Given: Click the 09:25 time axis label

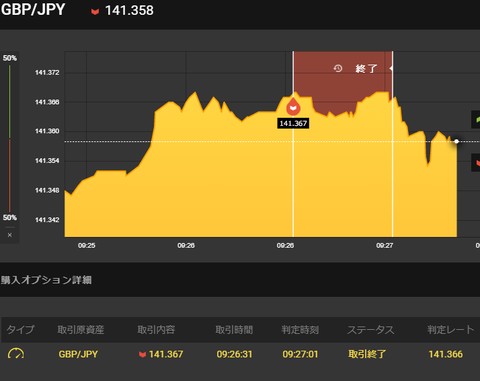Looking at the screenshot, I should [87, 246].
